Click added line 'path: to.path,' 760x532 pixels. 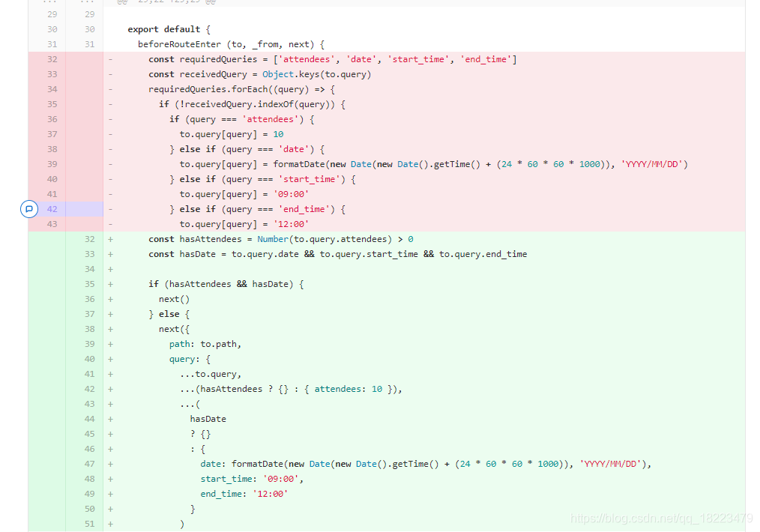[x=205, y=344]
